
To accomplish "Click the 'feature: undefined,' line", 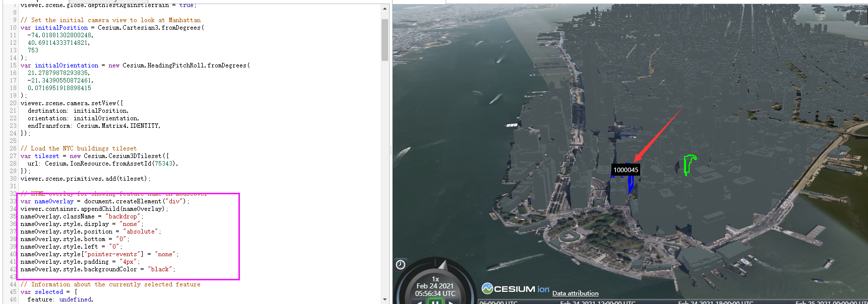I will tap(60, 299).
